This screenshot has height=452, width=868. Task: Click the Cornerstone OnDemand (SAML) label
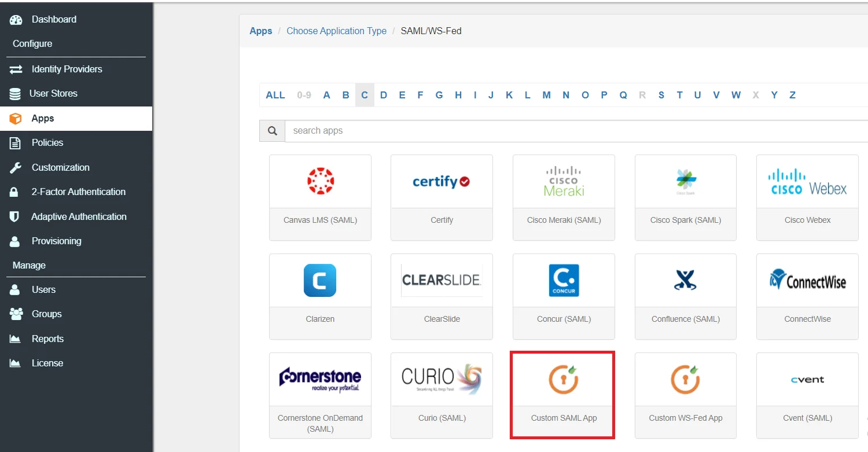coord(320,424)
